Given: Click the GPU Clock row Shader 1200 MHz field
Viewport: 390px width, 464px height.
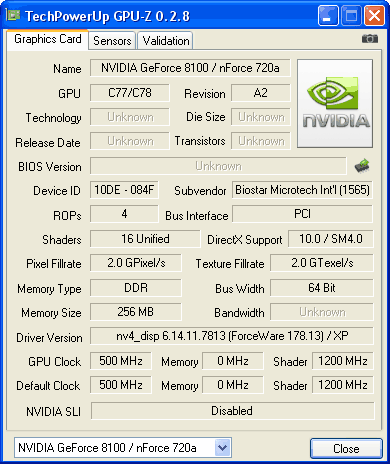Looking at the screenshot, I should [343, 361].
